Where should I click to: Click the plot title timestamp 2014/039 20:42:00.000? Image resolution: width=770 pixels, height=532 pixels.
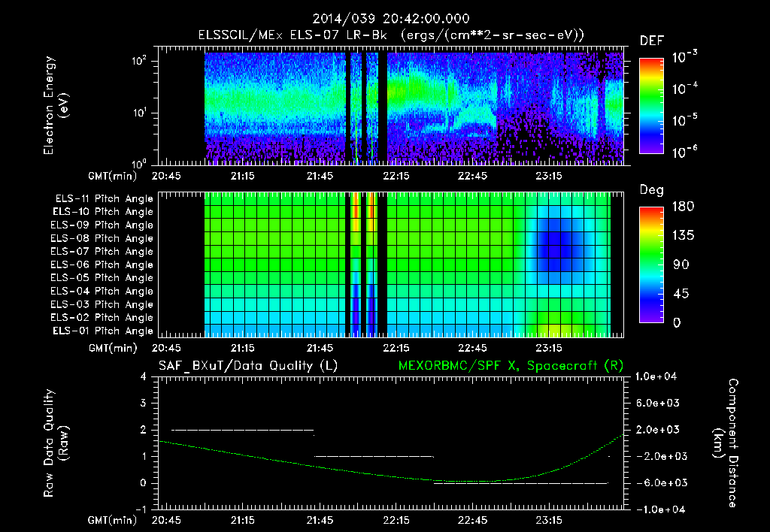click(x=391, y=19)
